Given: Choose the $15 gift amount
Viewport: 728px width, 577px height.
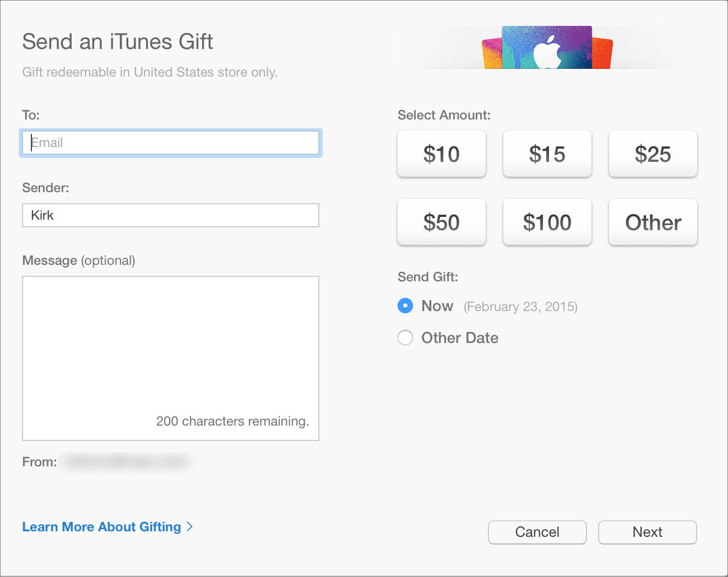Looking at the screenshot, I should click(547, 154).
